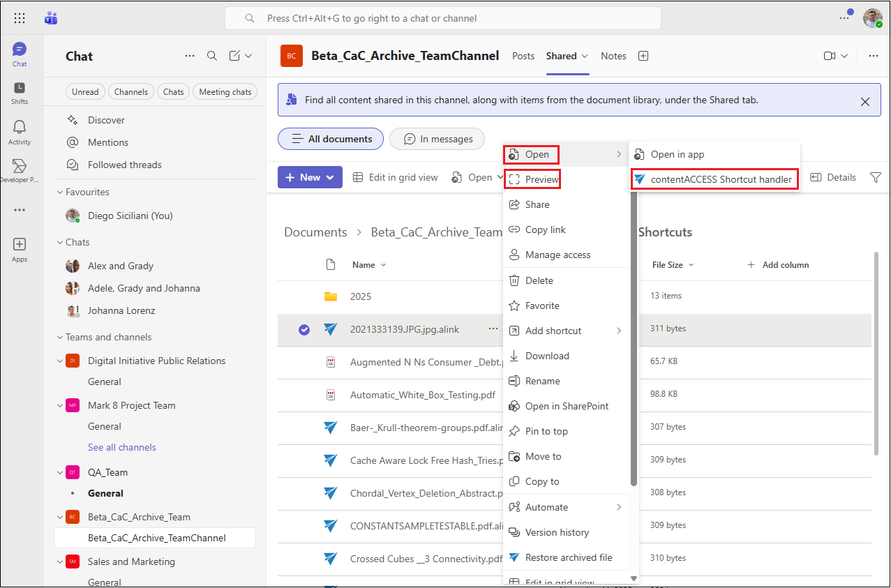Click the Details button
This screenshot has height=588, width=891.
pos(833,178)
